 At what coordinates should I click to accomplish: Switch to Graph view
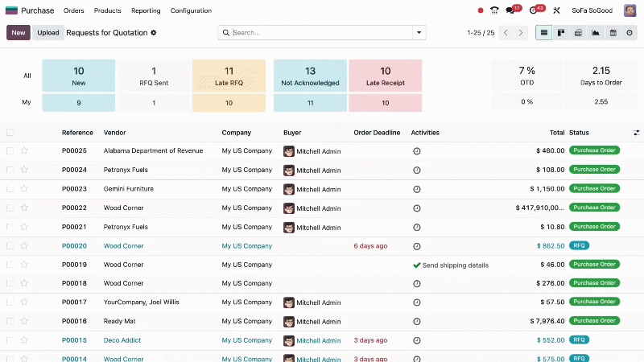(x=596, y=33)
